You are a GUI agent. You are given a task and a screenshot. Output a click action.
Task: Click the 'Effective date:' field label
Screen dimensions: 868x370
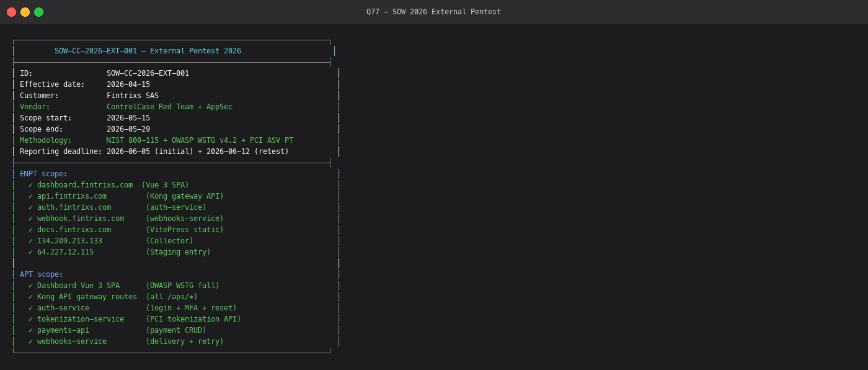[52, 84]
